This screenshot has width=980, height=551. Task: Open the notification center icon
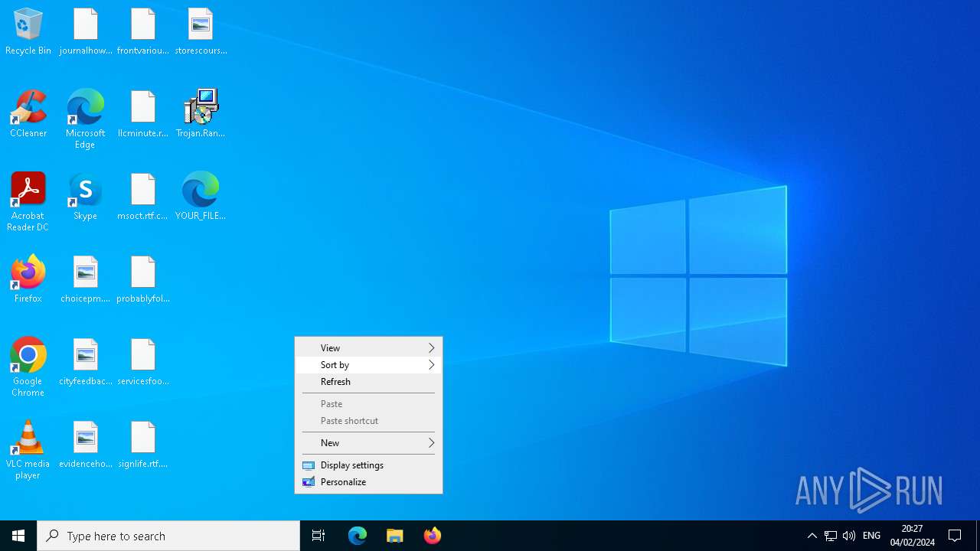click(955, 536)
